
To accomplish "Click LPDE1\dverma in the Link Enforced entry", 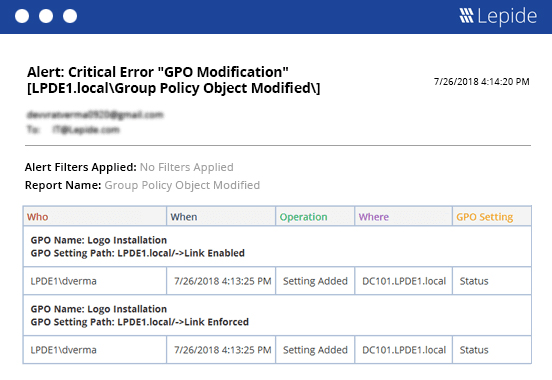I will (63, 350).
